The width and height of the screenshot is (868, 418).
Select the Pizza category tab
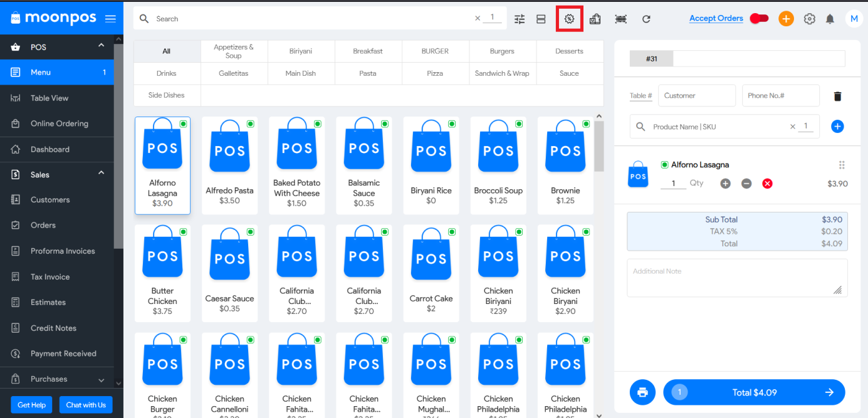[x=435, y=73]
